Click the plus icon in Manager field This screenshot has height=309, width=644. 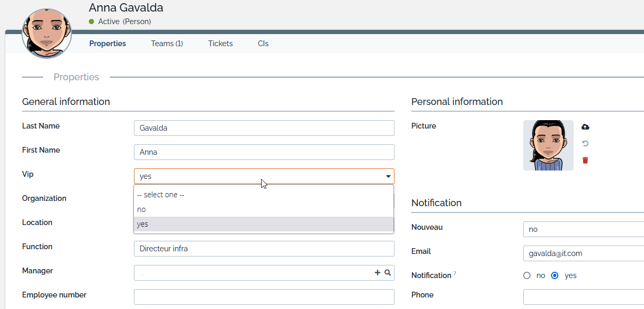377,273
